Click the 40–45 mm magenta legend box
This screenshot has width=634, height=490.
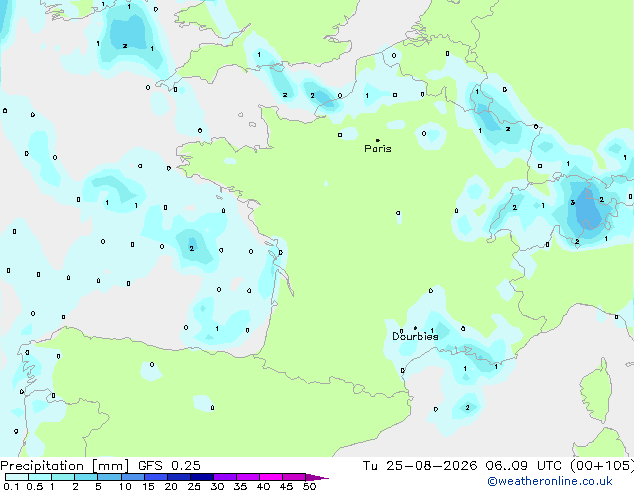(271, 477)
